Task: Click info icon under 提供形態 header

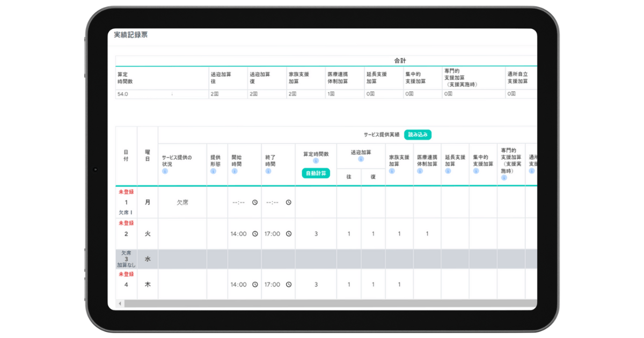Action: click(213, 171)
